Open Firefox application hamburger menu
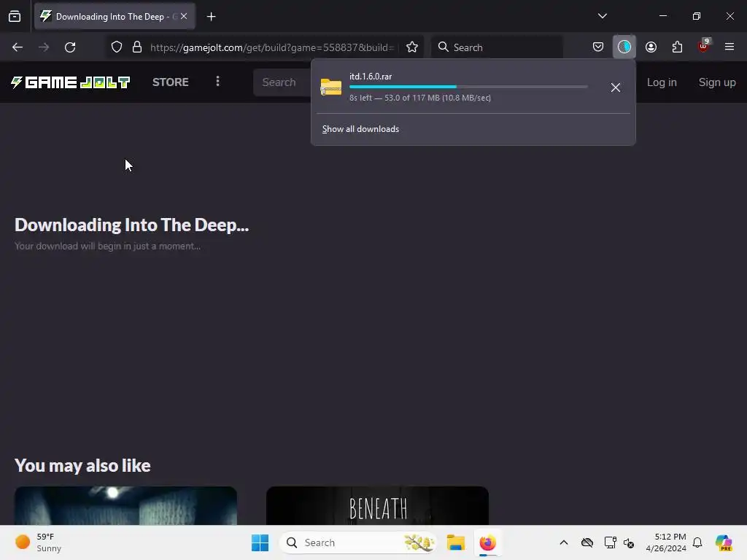The height and width of the screenshot is (560, 747). (729, 47)
